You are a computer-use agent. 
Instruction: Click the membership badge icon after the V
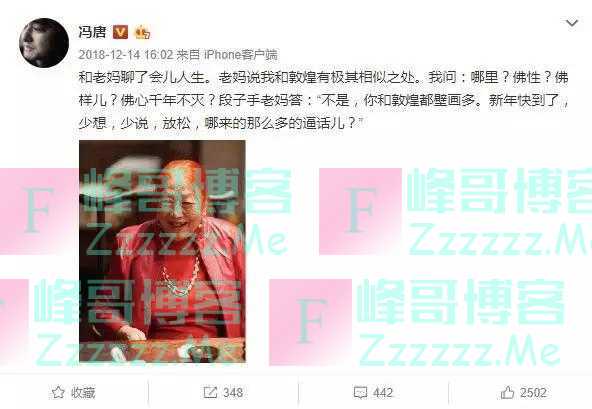pos(142,32)
